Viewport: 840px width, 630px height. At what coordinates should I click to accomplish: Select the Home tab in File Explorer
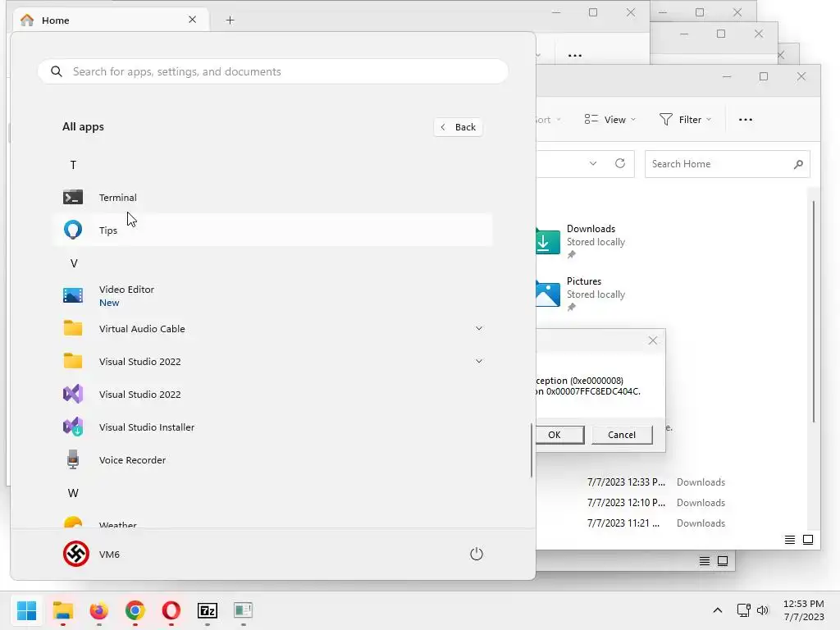[x=111, y=20]
